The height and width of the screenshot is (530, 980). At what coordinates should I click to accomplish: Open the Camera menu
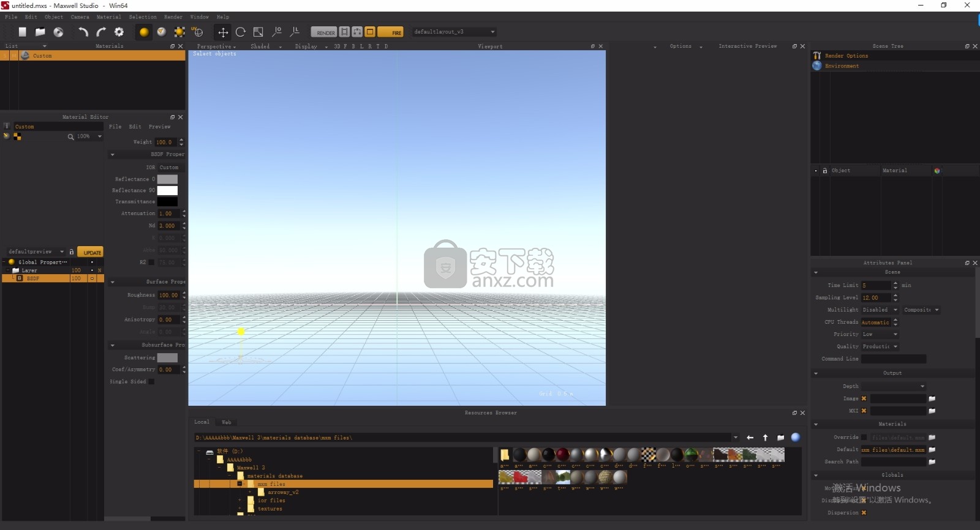[x=80, y=17]
